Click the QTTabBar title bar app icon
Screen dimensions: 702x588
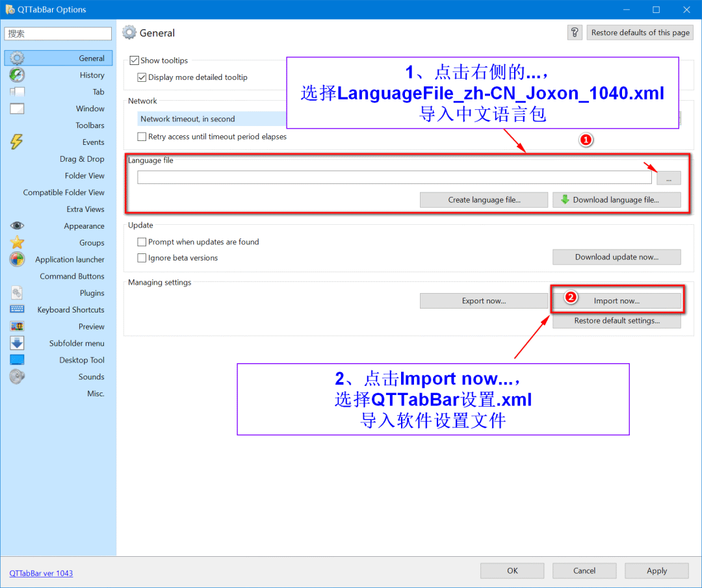click(9, 9)
